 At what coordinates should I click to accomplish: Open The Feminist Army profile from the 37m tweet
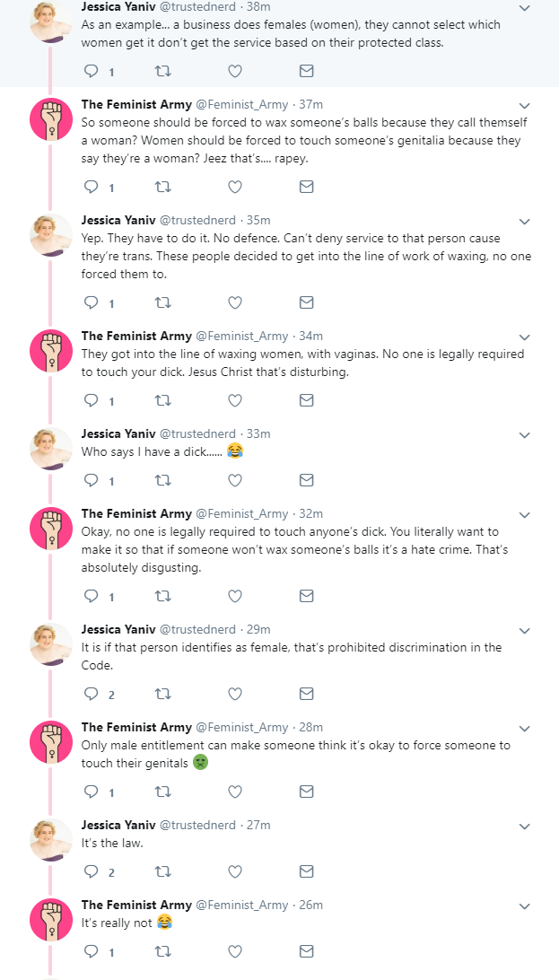coord(136,104)
